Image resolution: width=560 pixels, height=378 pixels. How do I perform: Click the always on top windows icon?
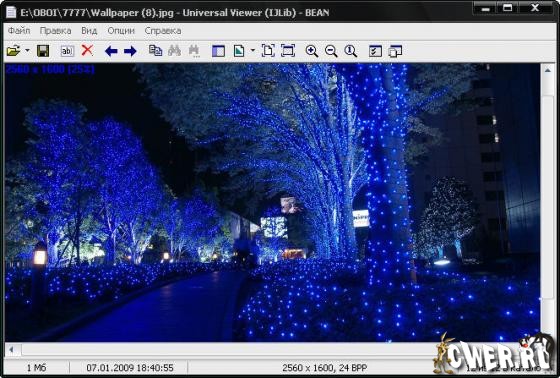[x=395, y=51]
